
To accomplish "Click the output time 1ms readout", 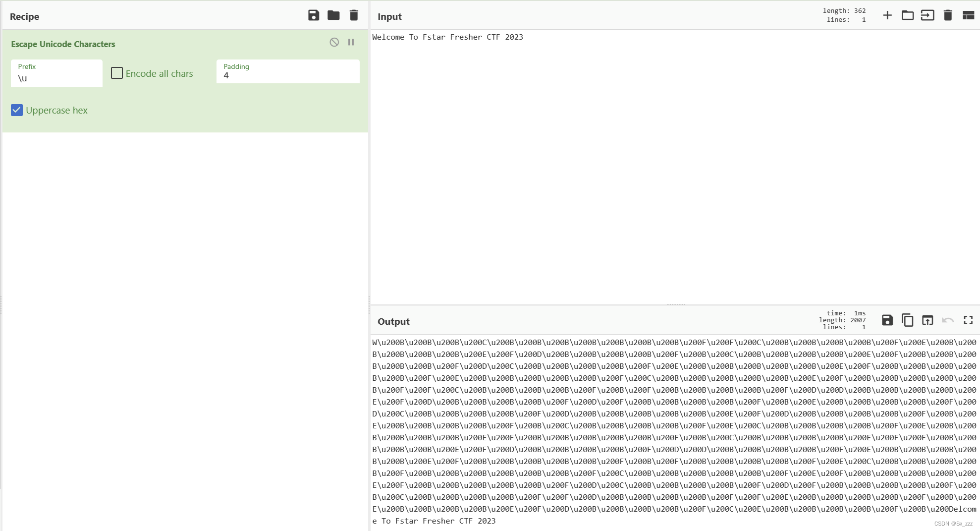I will click(846, 313).
